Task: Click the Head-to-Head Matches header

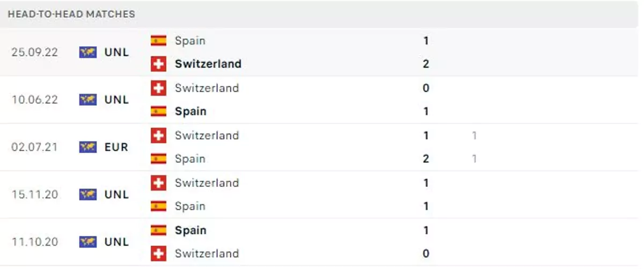Action: [71, 14]
